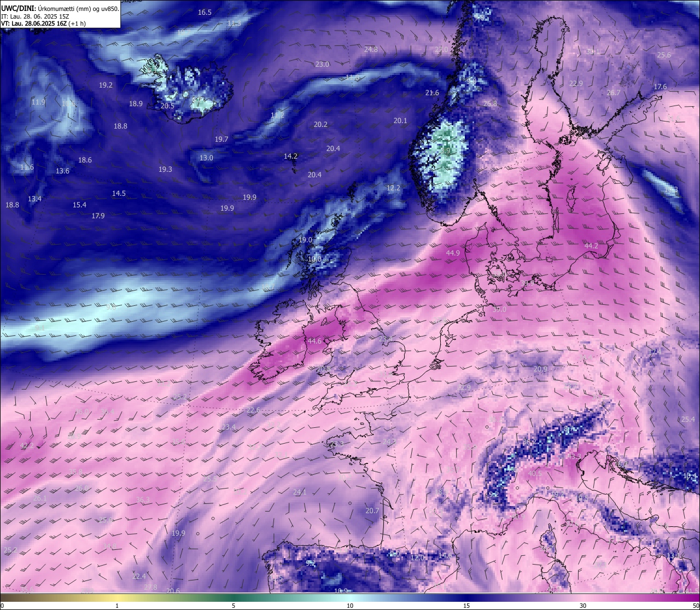The height and width of the screenshot is (610, 700).
Task: Select the legend tick label 15
Action: [466, 606]
